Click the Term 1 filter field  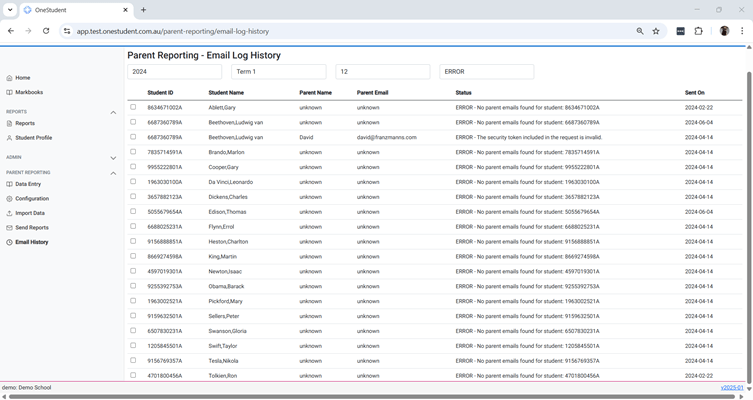pos(278,72)
